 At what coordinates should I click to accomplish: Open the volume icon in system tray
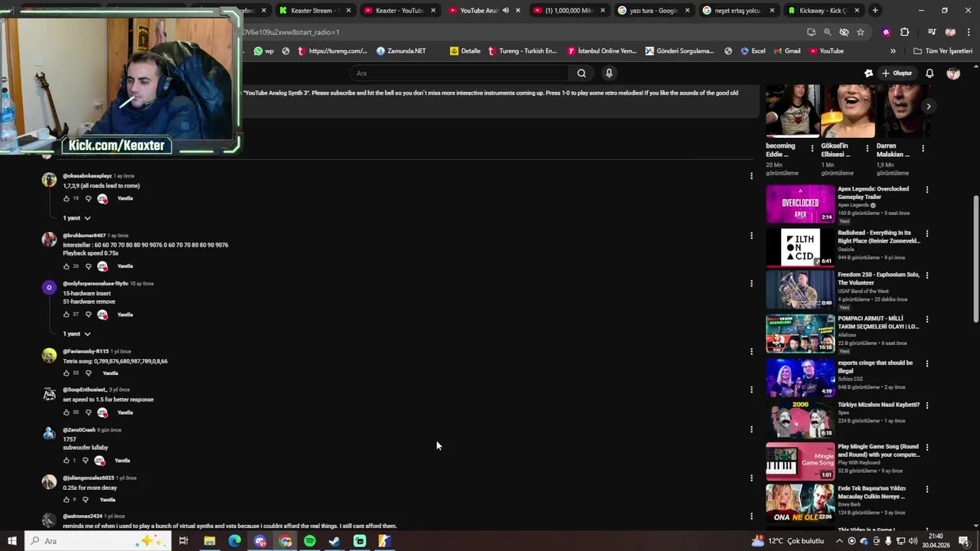913,541
